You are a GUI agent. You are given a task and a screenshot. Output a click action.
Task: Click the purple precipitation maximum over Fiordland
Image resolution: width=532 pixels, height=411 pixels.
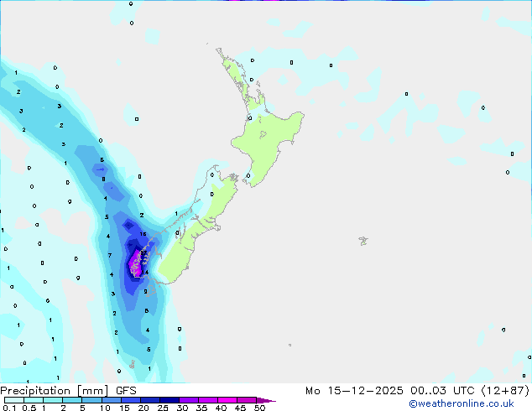point(136,263)
